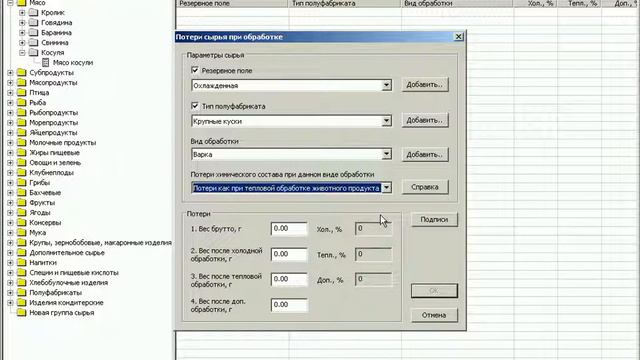
Task: Click the Кролик folder icon
Action: click(33, 13)
